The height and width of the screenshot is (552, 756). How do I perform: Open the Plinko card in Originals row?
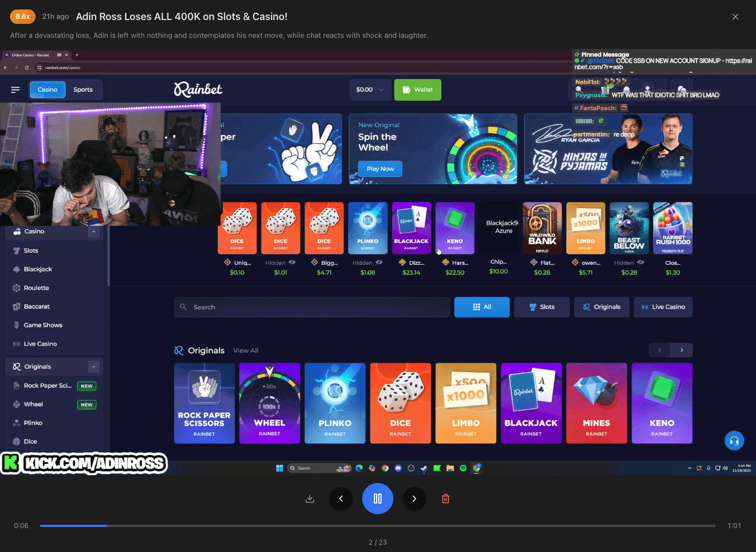tap(335, 403)
